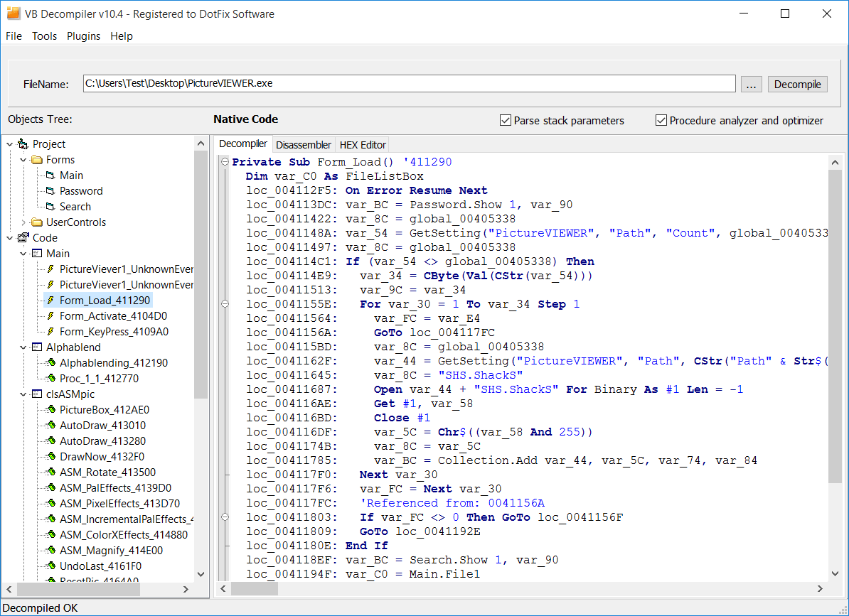This screenshot has height=616, width=849.
Task: Switch to the HEX Editor tab
Action: [x=363, y=144]
